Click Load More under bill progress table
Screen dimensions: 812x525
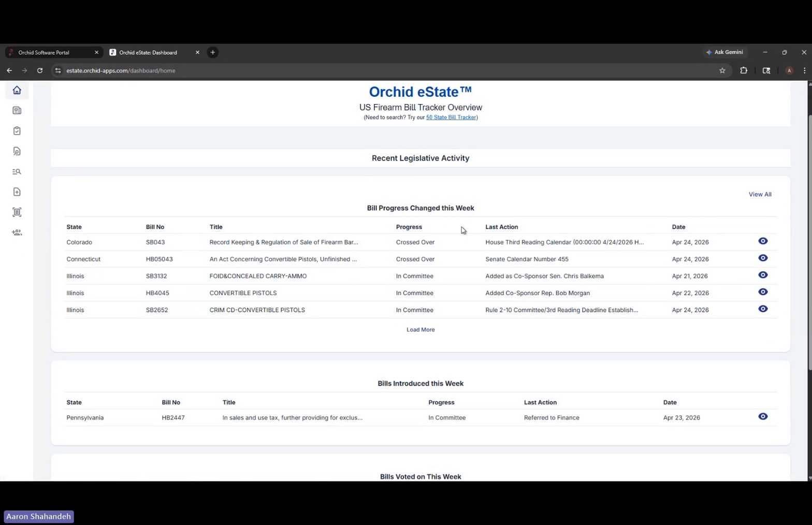421,330
